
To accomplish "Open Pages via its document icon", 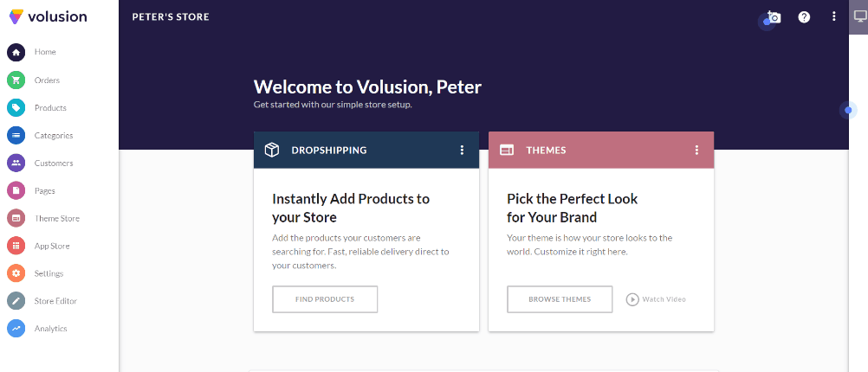I will [x=16, y=190].
